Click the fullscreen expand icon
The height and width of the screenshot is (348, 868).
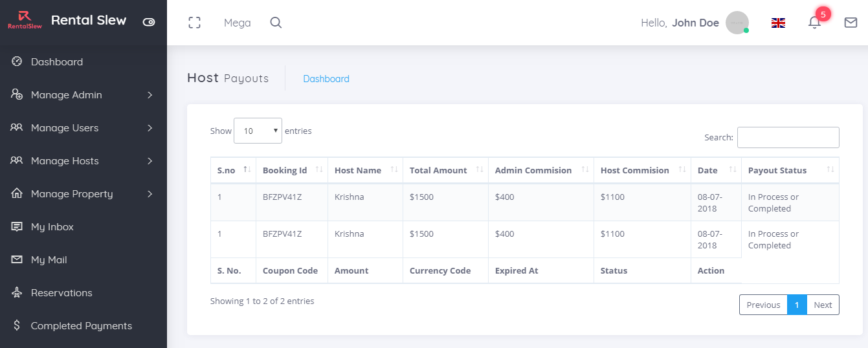click(194, 23)
